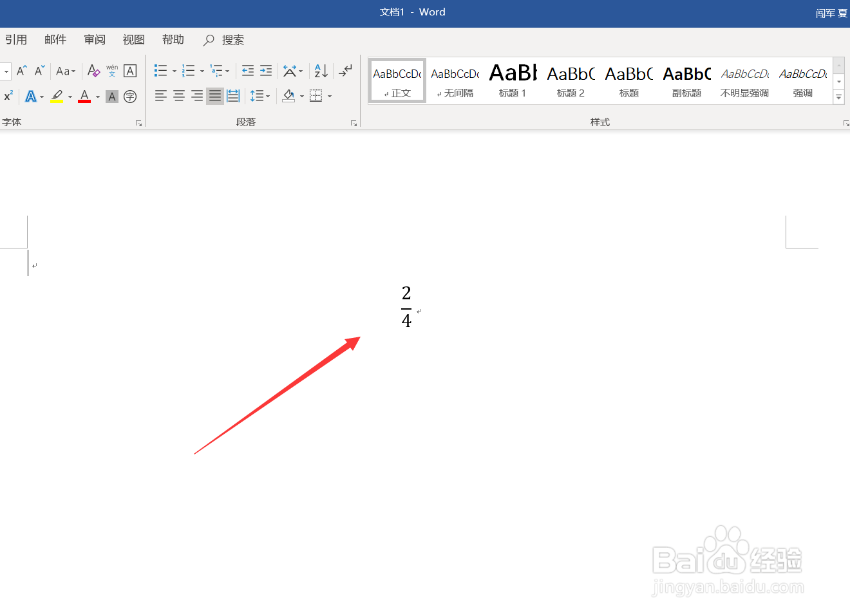Open the Font dialog launcher
850x616 pixels.
(x=138, y=123)
